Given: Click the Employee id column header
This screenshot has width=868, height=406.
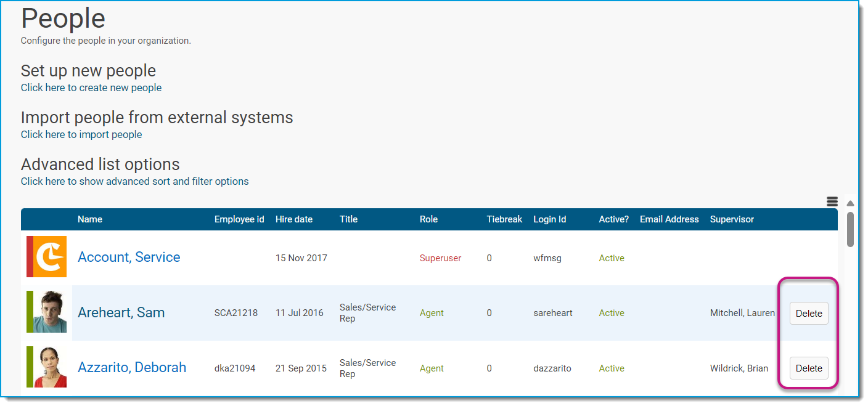Looking at the screenshot, I should pos(239,219).
